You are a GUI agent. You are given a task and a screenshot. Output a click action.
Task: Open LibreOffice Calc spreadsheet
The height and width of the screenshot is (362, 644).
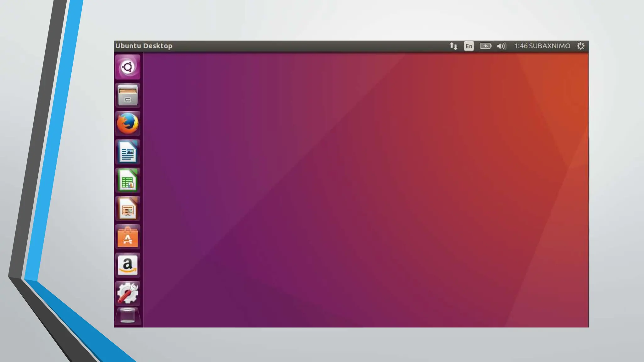tap(127, 180)
